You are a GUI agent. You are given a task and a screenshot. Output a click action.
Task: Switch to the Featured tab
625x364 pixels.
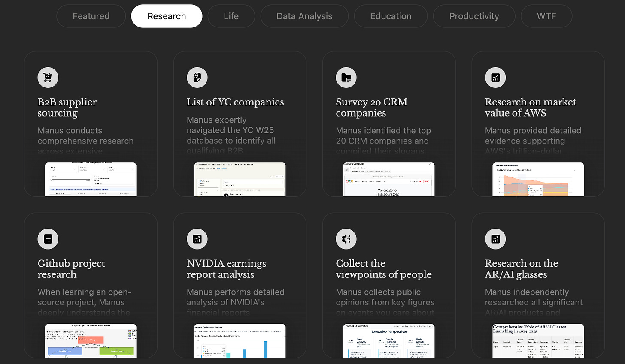pyautogui.click(x=91, y=16)
